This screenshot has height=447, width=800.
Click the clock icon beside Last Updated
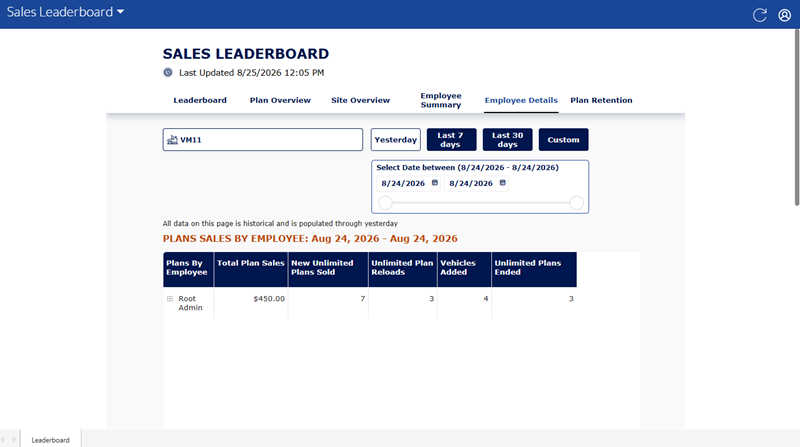pos(168,72)
